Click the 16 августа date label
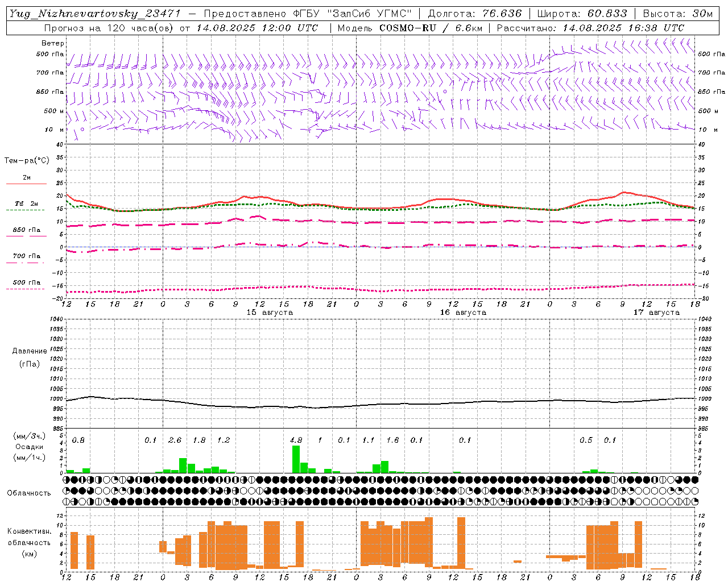Screen dimensions: 728x582 tap(463, 313)
